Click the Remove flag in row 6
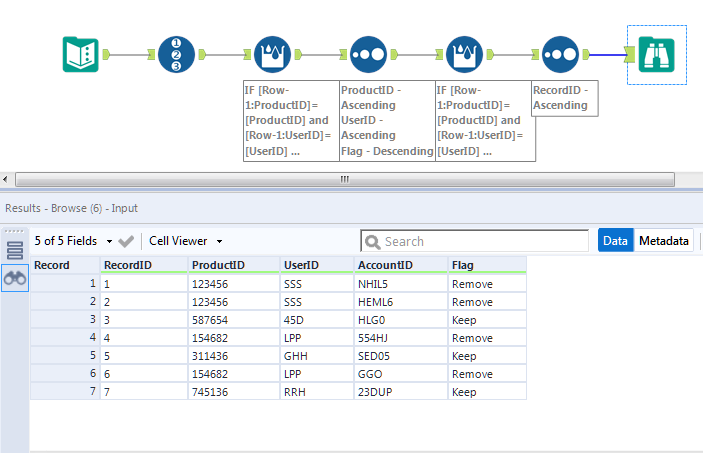This screenshot has width=703, height=453. click(487, 374)
